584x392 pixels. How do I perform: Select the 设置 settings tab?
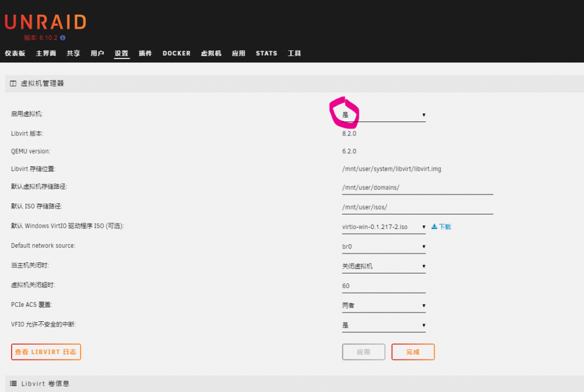tap(121, 53)
